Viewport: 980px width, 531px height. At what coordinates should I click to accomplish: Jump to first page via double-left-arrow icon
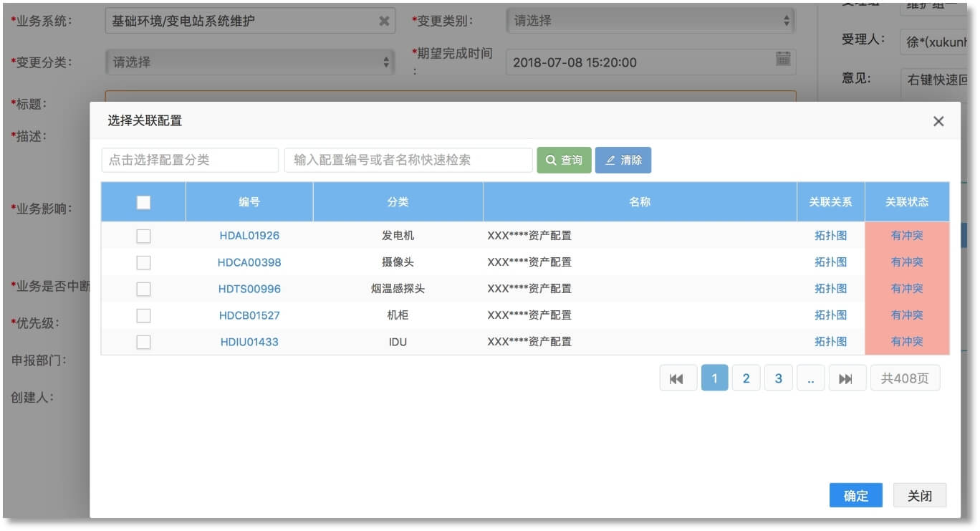click(x=678, y=378)
